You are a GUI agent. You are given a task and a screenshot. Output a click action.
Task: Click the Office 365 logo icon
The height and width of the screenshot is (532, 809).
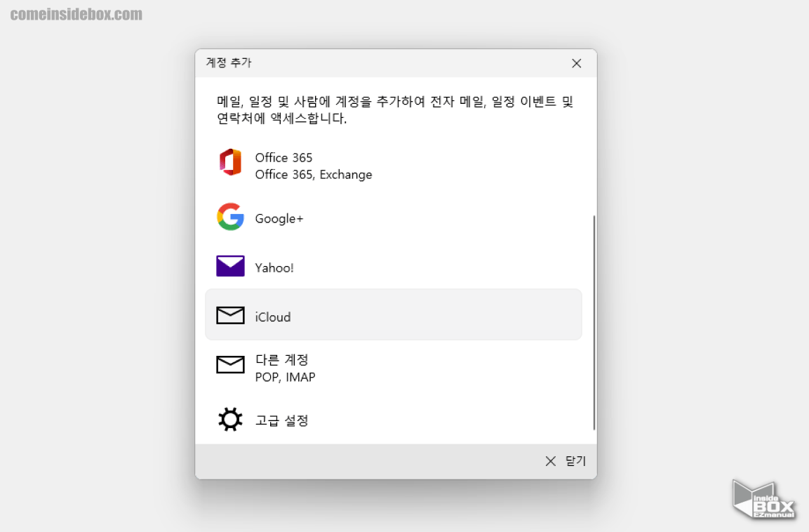[x=230, y=162]
